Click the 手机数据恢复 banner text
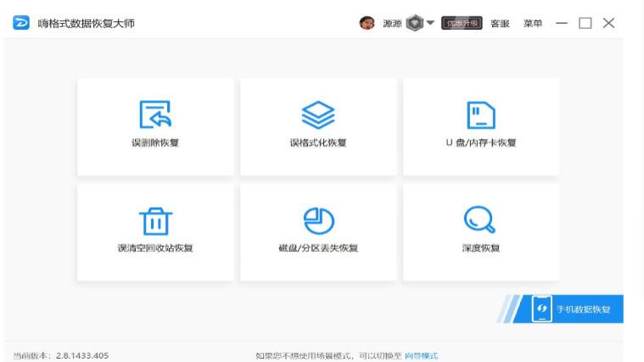The height and width of the screenshot is (362, 644). click(x=583, y=309)
